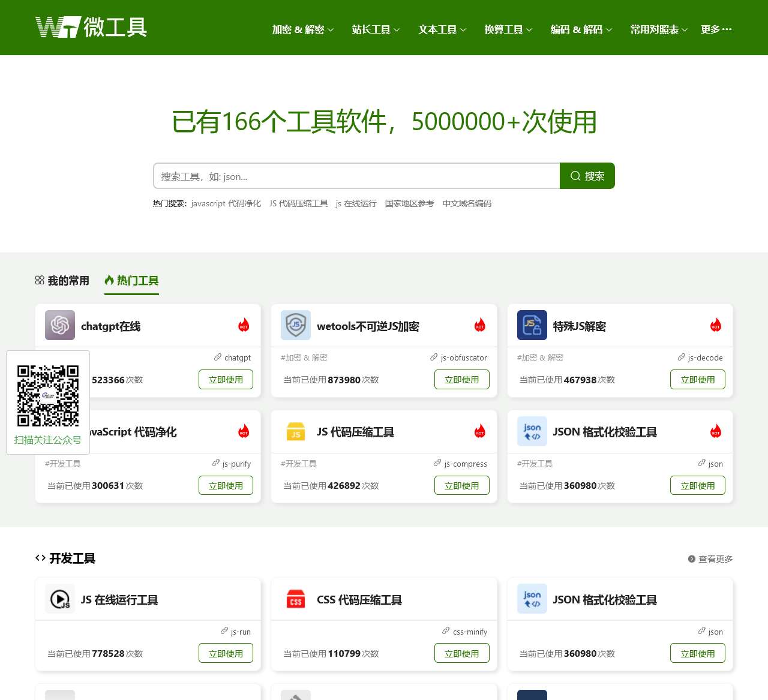768x700 pixels.
Task: Click the green 搜索 button
Action: click(587, 176)
